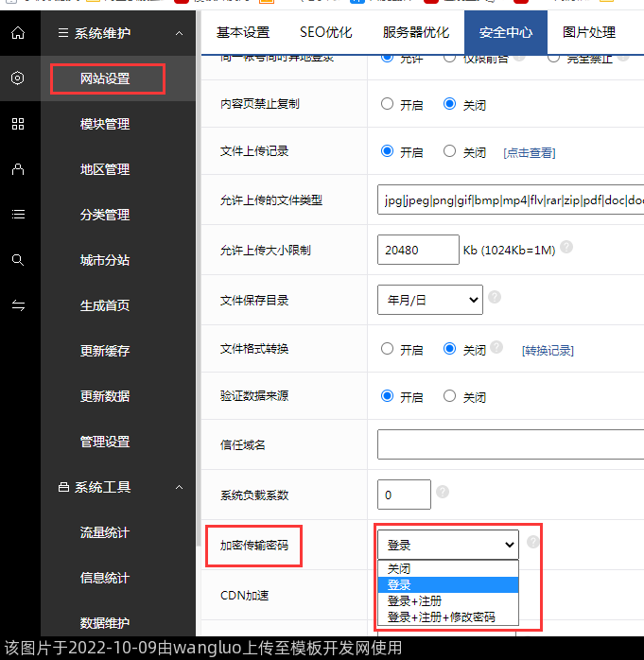
Task: Switch to the SEO优化 tab
Action: point(326,32)
